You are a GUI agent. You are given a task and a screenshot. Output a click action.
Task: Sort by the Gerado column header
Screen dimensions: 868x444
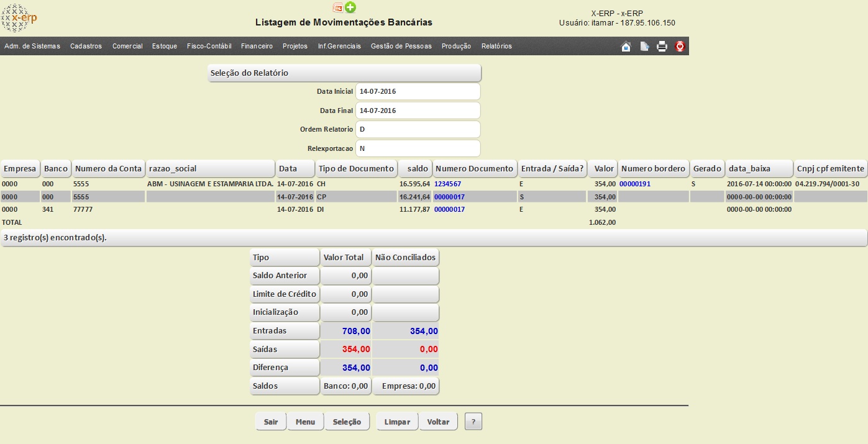[x=708, y=168]
